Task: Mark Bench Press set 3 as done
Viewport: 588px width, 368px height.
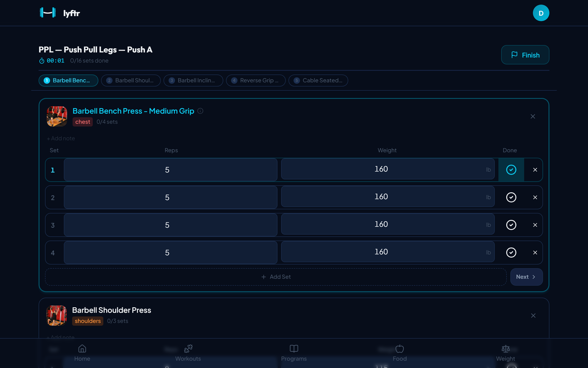Action: [511, 225]
